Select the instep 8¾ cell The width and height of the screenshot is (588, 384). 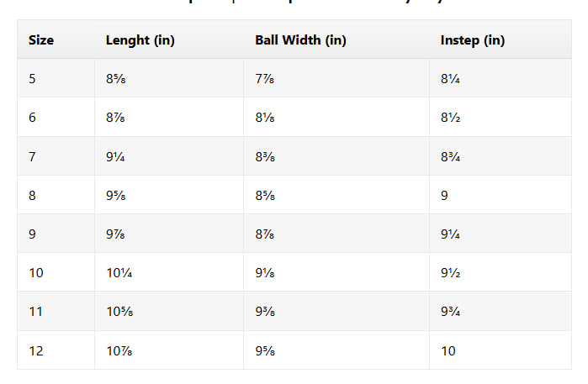tap(450, 156)
